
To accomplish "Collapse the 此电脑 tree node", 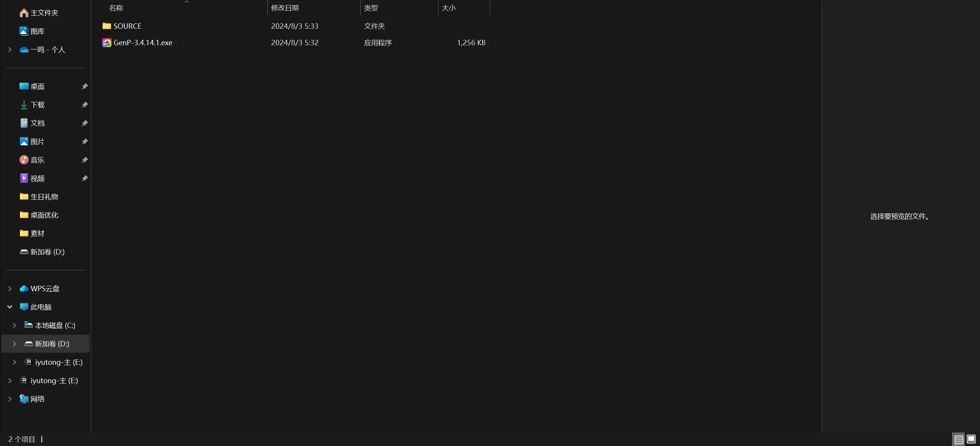I will (x=10, y=307).
